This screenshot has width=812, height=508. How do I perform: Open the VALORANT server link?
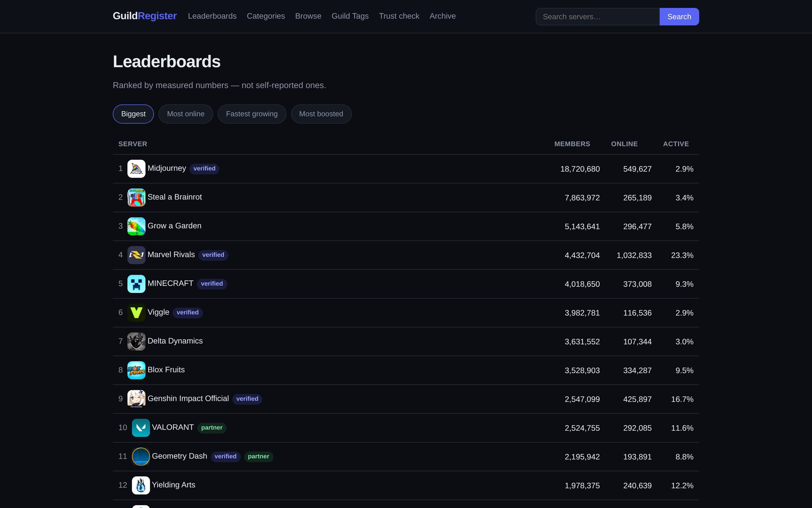point(173,427)
